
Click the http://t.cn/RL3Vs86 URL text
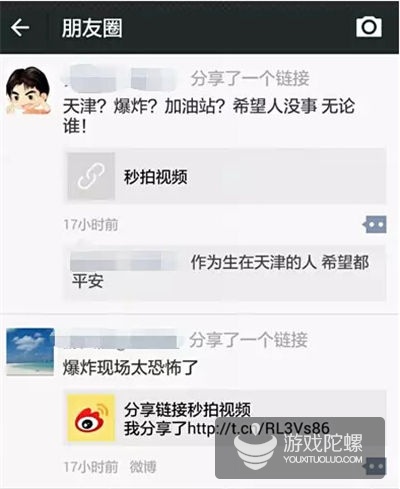point(259,428)
